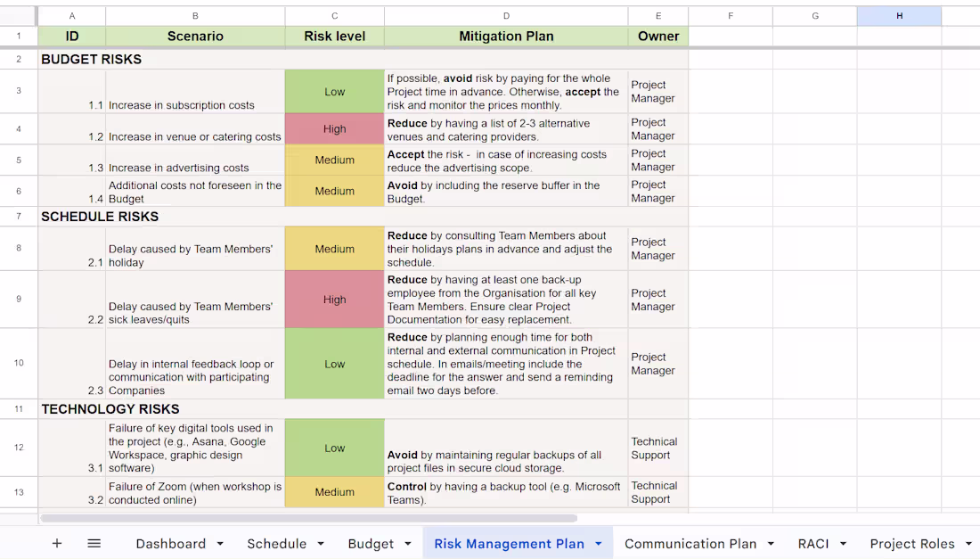Select the green Low cell for risk 1.1
980x559 pixels.
click(334, 91)
